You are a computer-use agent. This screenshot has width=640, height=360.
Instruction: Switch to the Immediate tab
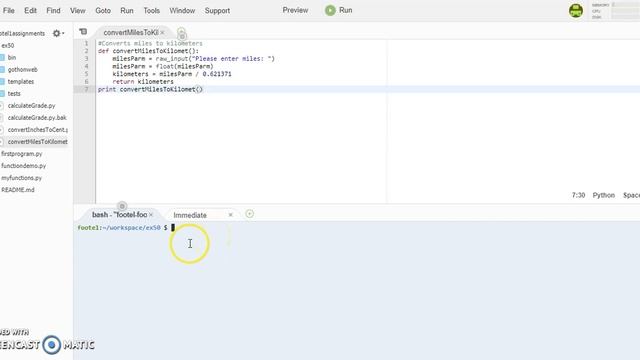(x=190, y=215)
